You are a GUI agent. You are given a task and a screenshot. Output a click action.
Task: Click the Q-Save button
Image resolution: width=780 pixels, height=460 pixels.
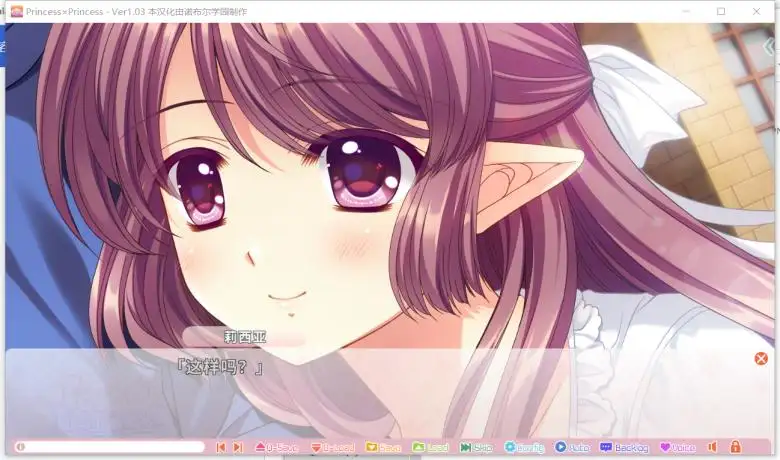pyautogui.click(x=277, y=447)
